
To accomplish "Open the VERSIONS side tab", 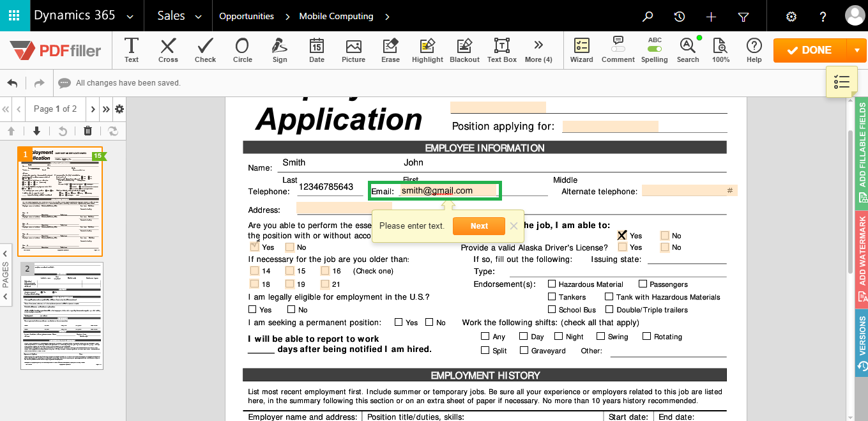I will tap(862, 343).
